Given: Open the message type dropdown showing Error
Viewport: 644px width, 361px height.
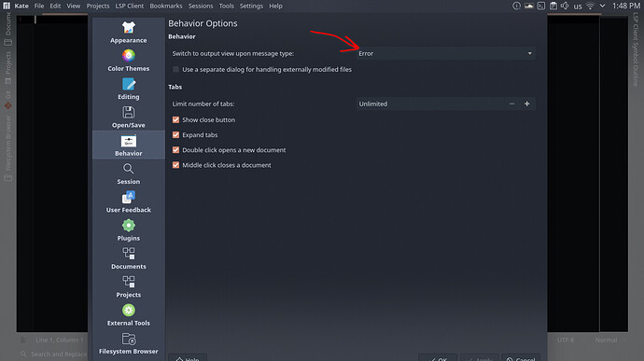Looking at the screenshot, I should point(445,53).
